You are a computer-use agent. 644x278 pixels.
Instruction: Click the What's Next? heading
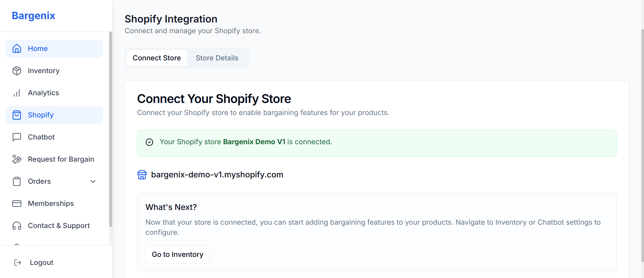point(171,207)
